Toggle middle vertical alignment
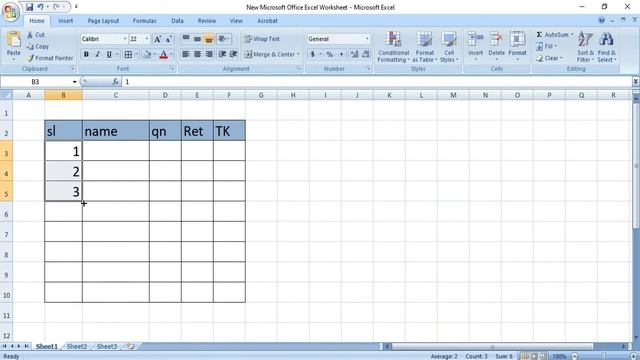 coord(197,39)
